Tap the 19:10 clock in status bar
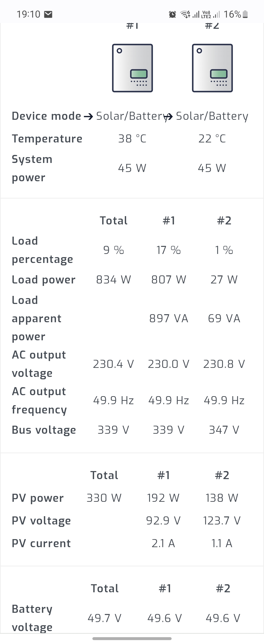 point(29,14)
